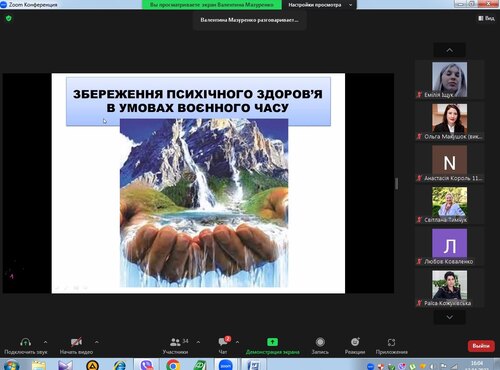Click shared slide title text box
500x370 pixels.
click(198, 101)
